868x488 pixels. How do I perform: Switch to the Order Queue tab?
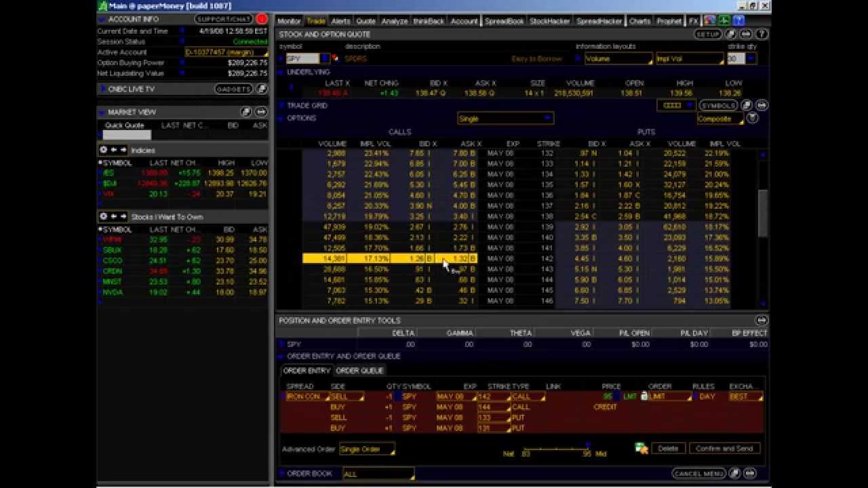[x=359, y=371]
